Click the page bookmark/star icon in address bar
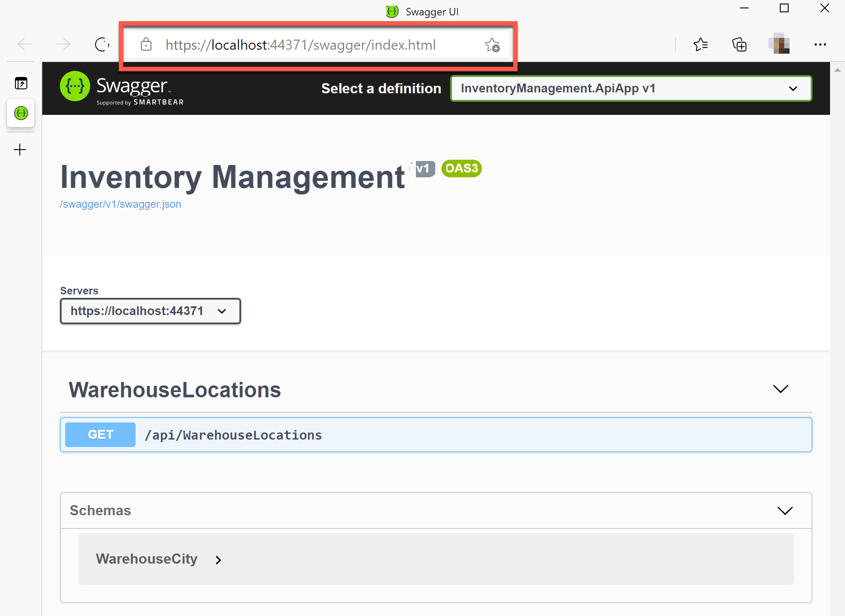This screenshot has width=845, height=616. coord(492,44)
